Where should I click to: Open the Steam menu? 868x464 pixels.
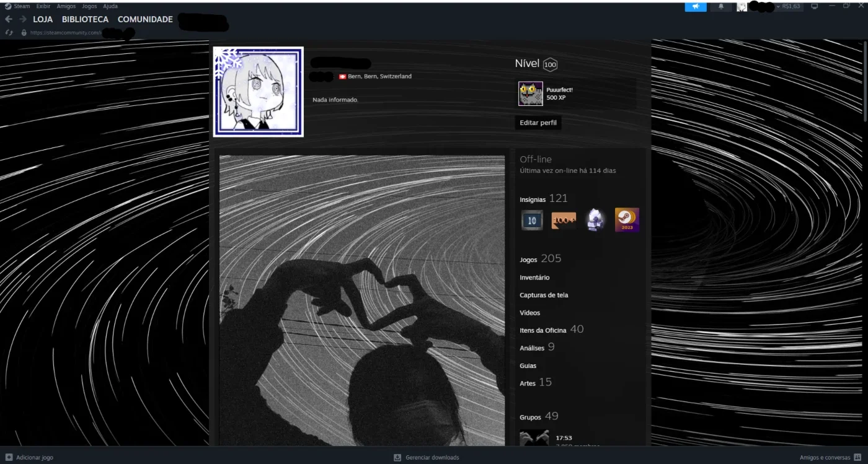22,6
